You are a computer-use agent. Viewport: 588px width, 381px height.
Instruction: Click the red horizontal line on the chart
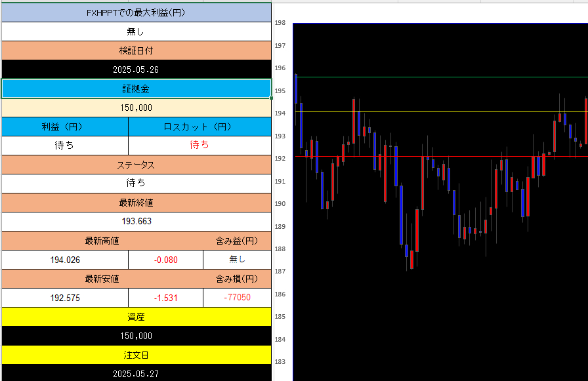[x=442, y=156]
